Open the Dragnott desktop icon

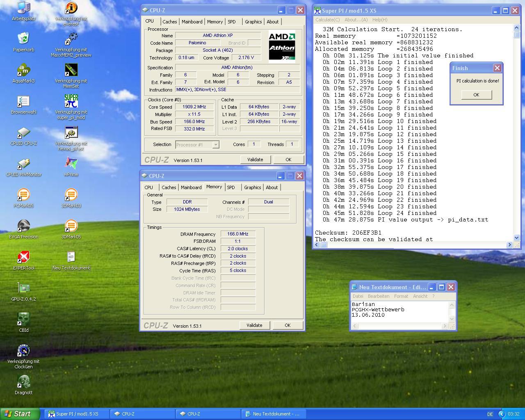click(x=24, y=385)
